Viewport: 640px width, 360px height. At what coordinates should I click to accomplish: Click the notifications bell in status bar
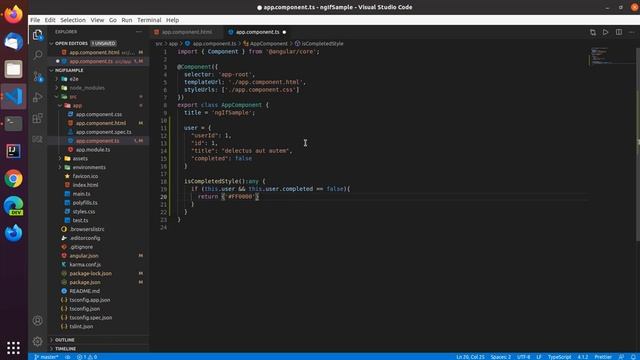click(633, 357)
